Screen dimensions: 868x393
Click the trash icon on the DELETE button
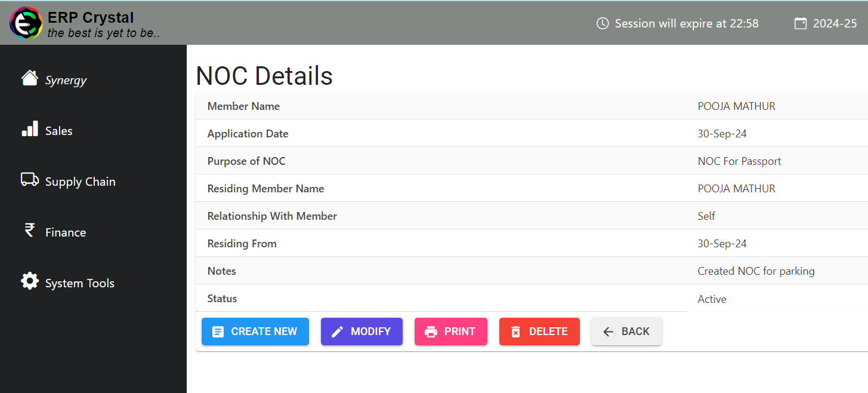pyautogui.click(x=517, y=331)
